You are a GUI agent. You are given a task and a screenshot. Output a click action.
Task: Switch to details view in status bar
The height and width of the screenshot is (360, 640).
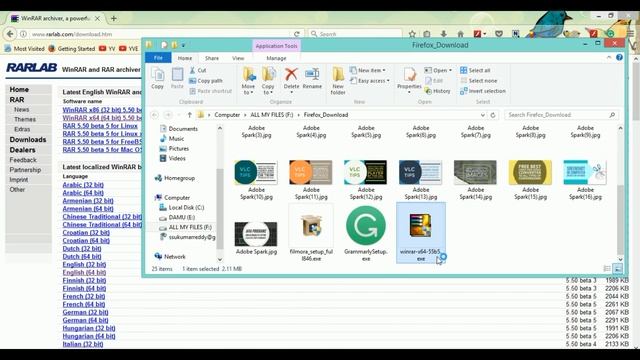(x=607, y=269)
